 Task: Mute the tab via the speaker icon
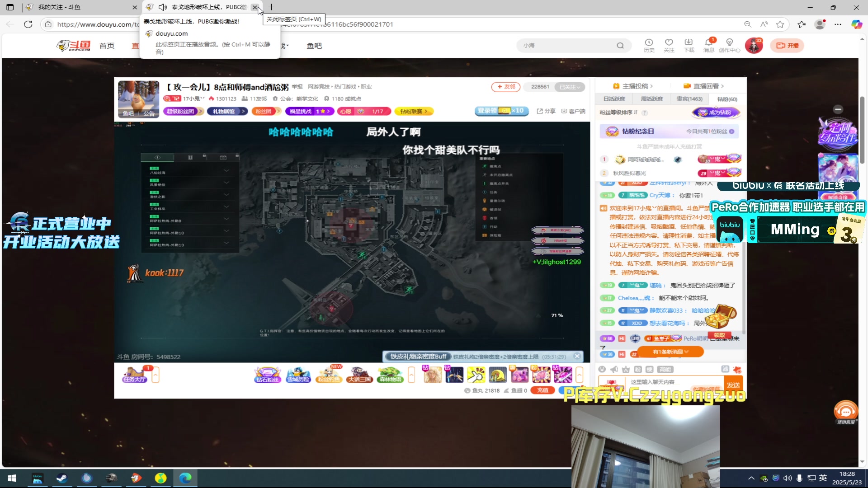(163, 7)
